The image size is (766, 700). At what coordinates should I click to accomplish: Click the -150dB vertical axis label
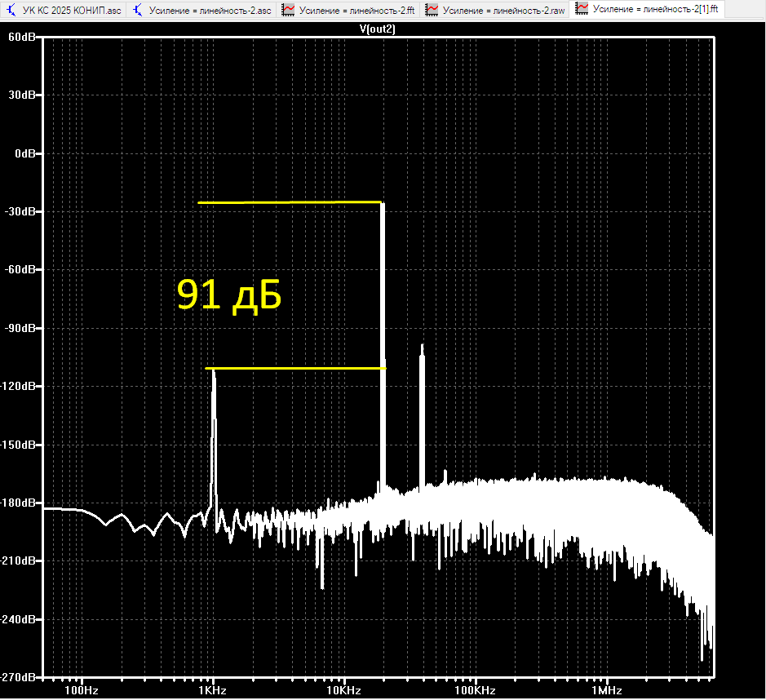click(x=18, y=445)
